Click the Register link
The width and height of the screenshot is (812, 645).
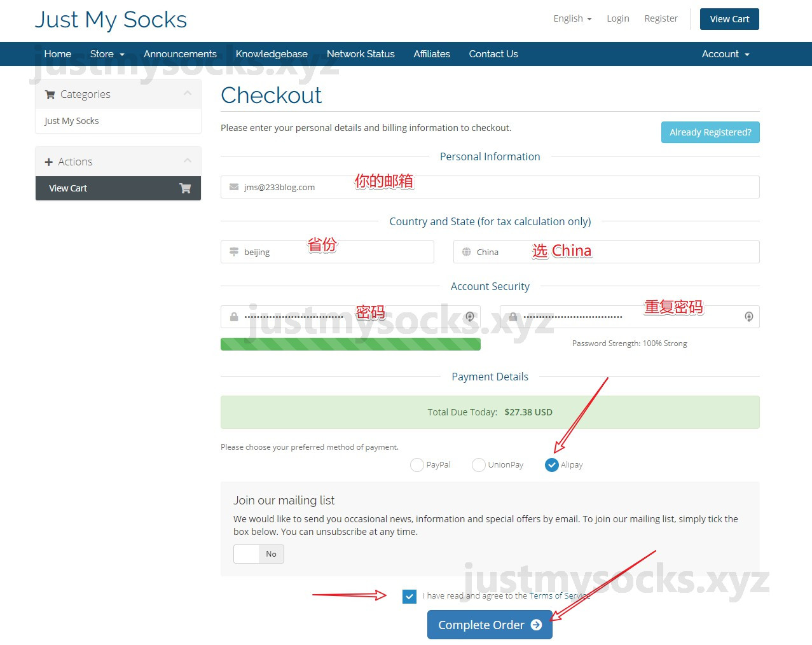[661, 18]
